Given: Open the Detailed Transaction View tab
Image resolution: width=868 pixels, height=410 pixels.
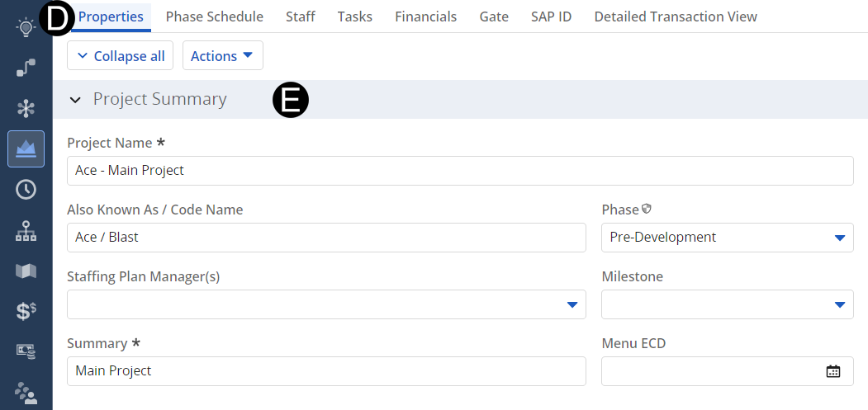Looking at the screenshot, I should coord(675,16).
